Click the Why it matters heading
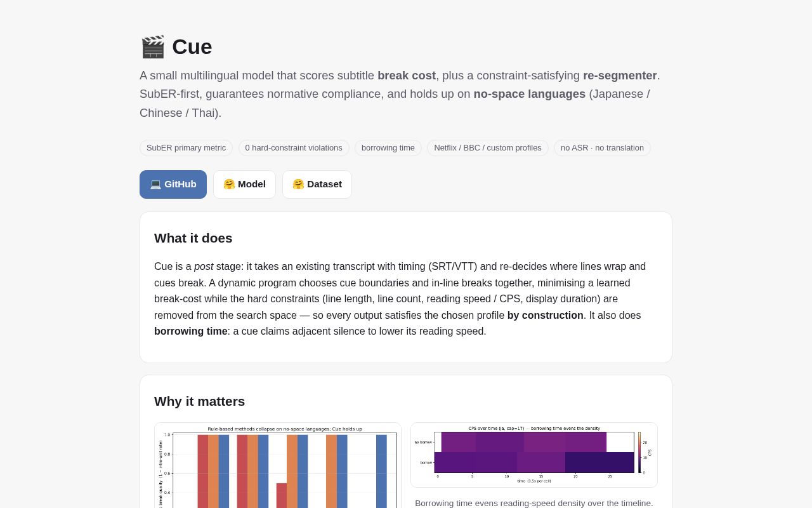Viewport: 812px width, 508px height. tap(199, 401)
